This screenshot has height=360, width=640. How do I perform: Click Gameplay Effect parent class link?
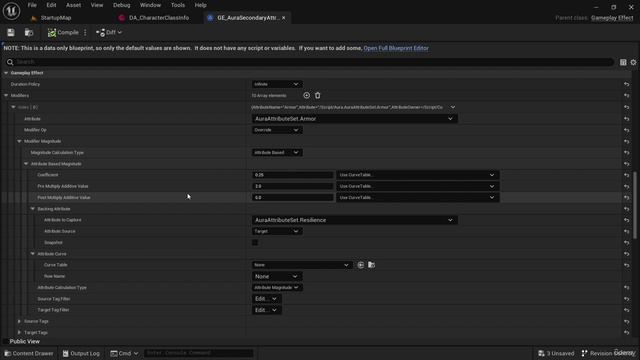pyautogui.click(x=612, y=18)
